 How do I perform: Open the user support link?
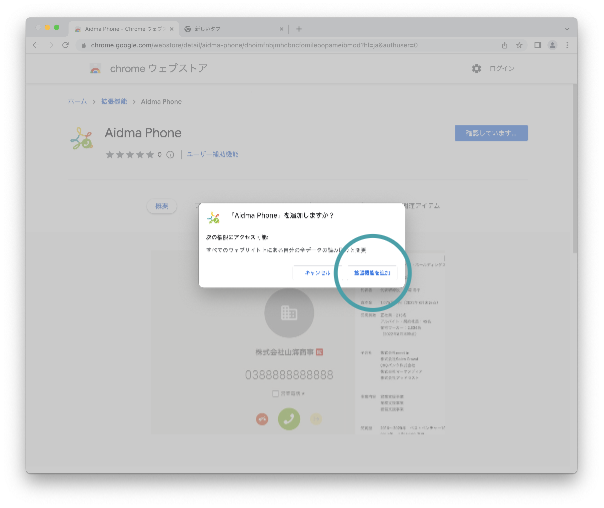pos(212,154)
